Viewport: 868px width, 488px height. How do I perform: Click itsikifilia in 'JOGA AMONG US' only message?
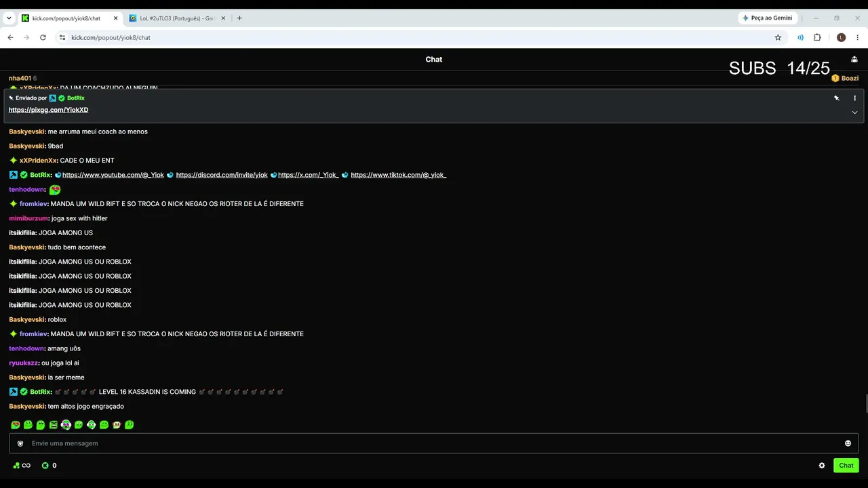tap(22, 233)
